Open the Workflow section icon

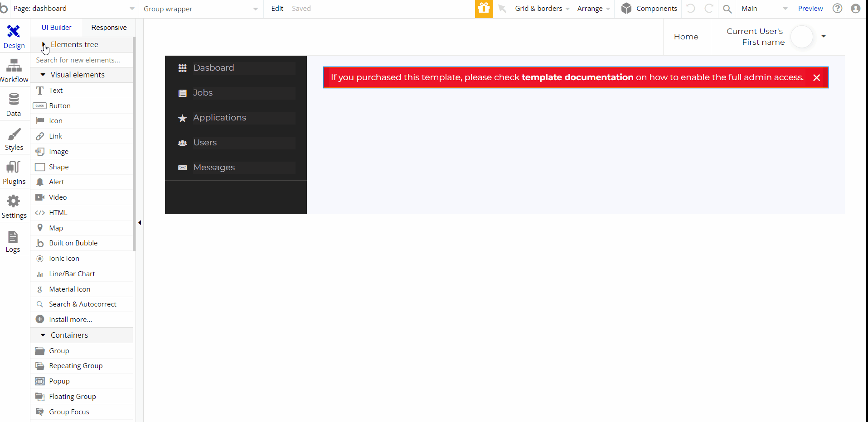tap(14, 66)
